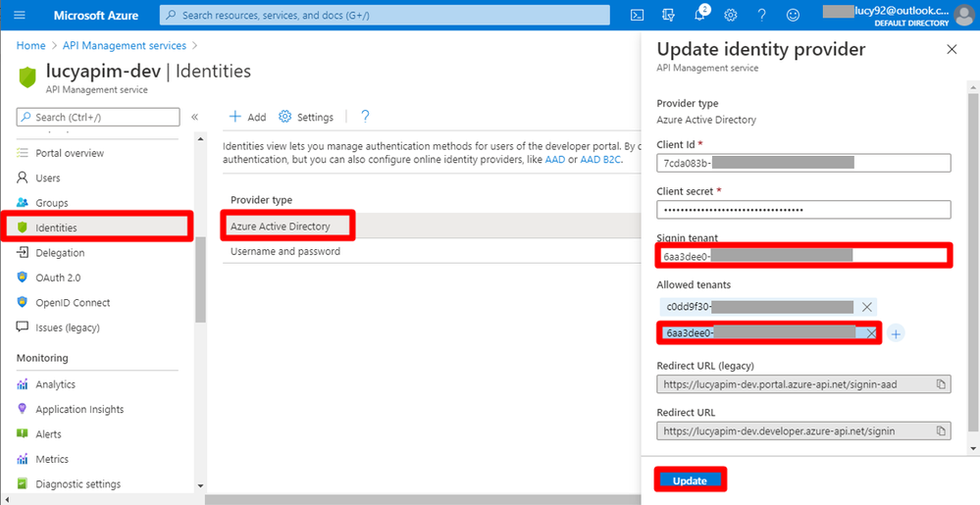Screen dimensions: 980x505
Task: Open the Directory and subscription filter icon
Action: tap(668, 15)
